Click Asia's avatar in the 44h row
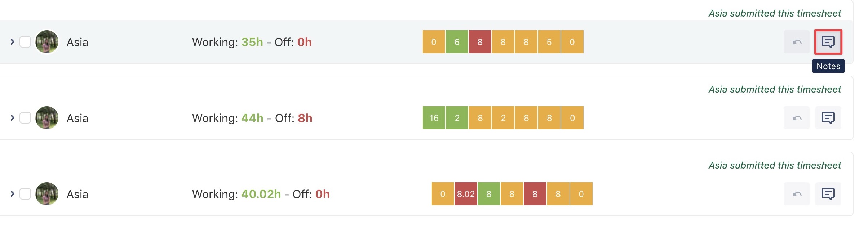Image resolution: width=868 pixels, height=228 pixels. click(x=47, y=118)
